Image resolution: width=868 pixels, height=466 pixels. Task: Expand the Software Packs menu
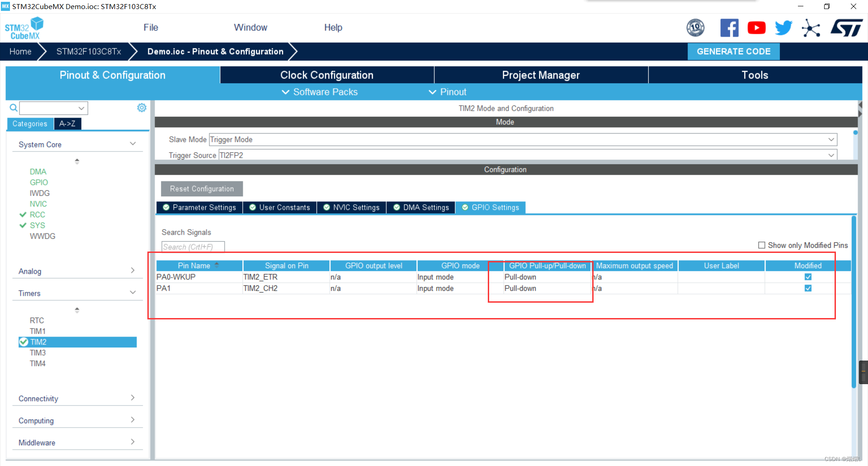(x=320, y=92)
